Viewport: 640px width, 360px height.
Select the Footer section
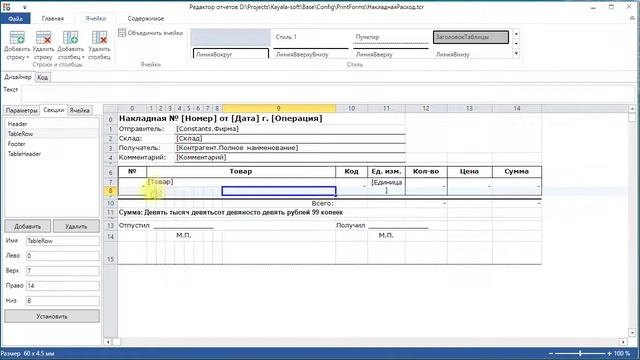point(51,144)
